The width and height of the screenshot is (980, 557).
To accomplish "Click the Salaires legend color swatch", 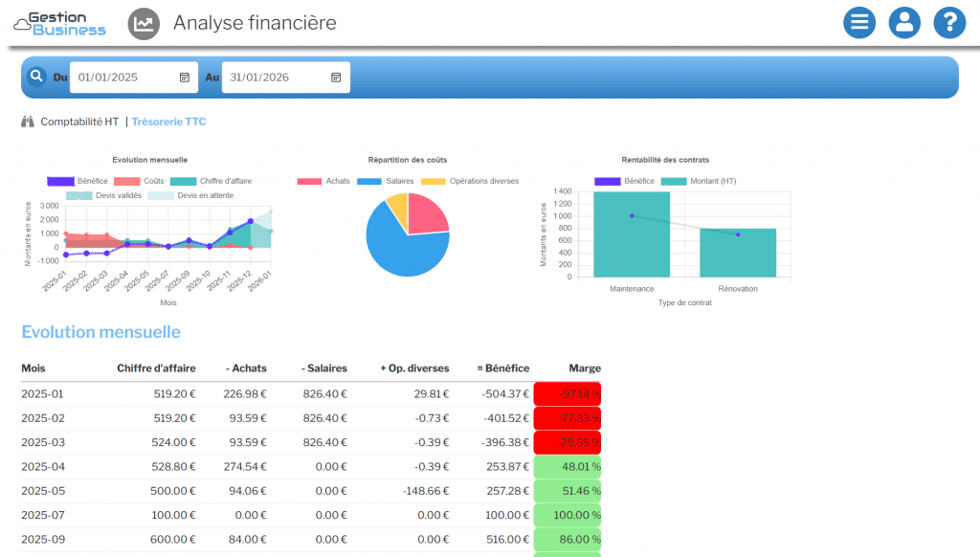I will point(368,181).
